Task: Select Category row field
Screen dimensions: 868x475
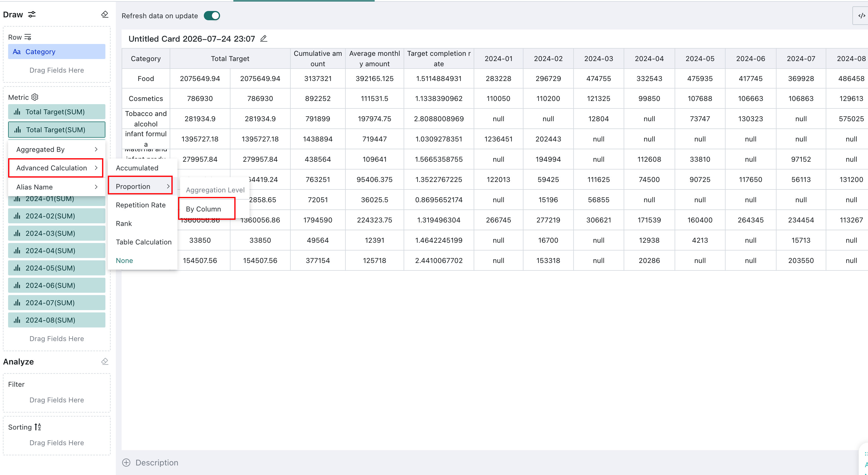Action: coord(57,51)
